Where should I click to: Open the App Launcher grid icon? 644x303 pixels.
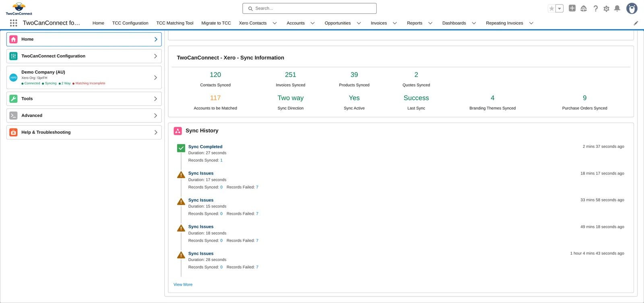click(x=13, y=23)
